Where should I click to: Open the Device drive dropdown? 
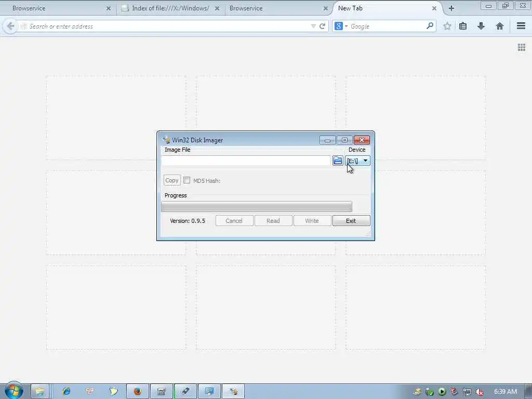[x=357, y=161]
